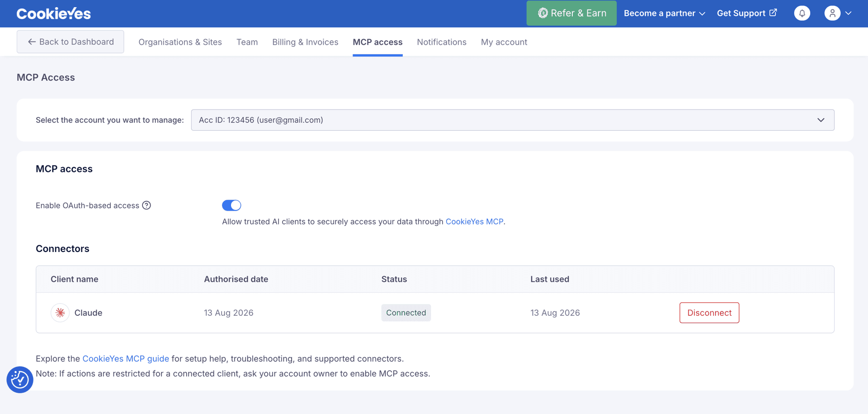Click the Refer & Earn button

[x=571, y=13]
